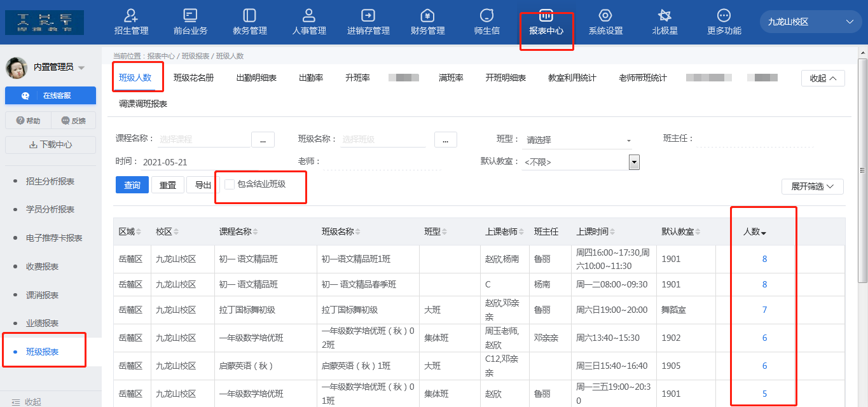
Task: Collapse the tabs with 收起 button
Action: (823, 78)
